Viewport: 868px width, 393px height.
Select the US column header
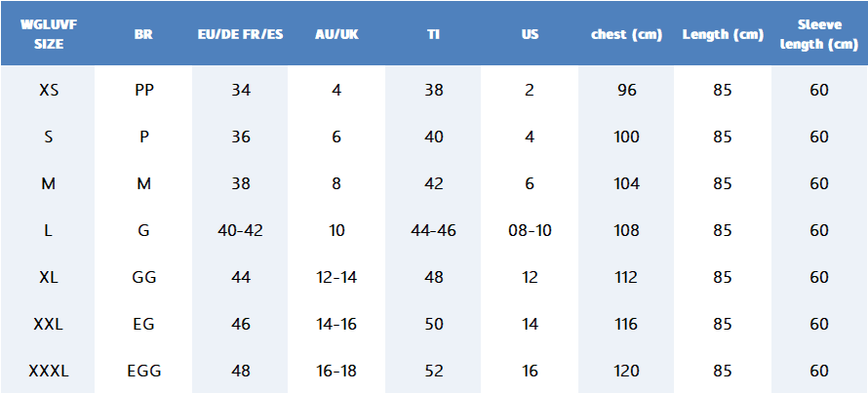click(530, 34)
